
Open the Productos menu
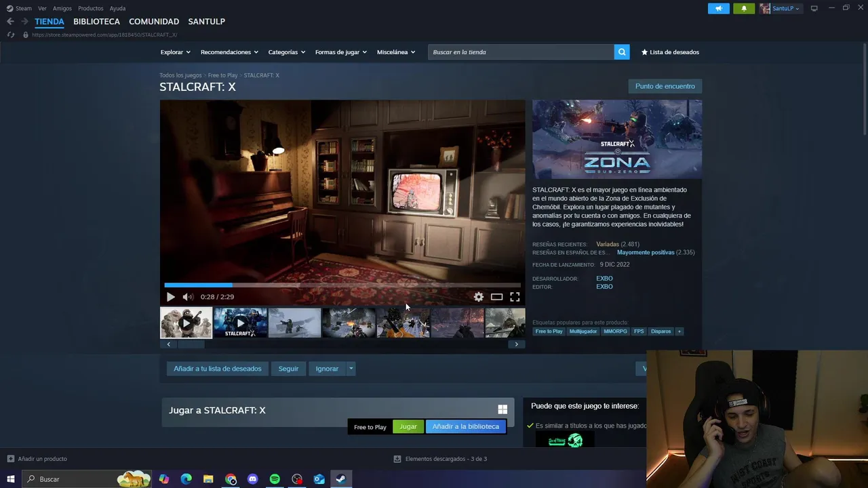pos(91,8)
